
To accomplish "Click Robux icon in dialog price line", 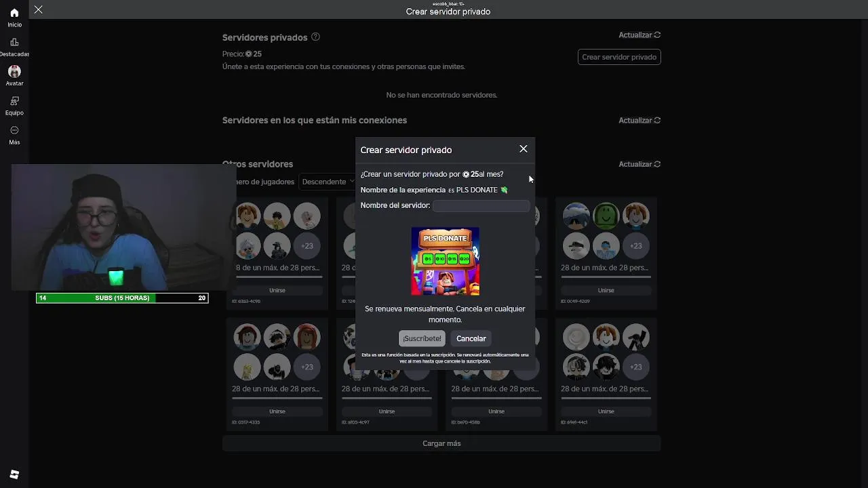I will coord(466,174).
